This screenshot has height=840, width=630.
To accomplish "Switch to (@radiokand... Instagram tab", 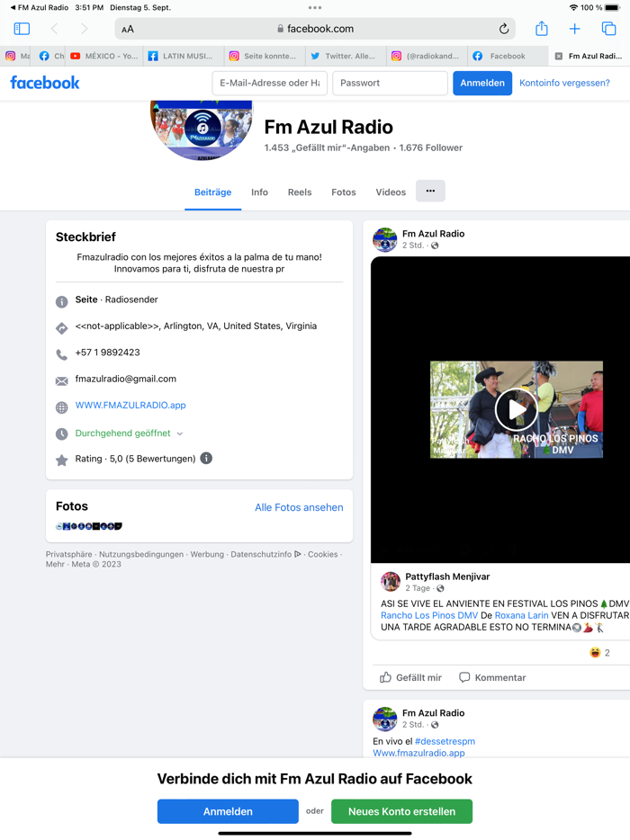I will [427, 56].
